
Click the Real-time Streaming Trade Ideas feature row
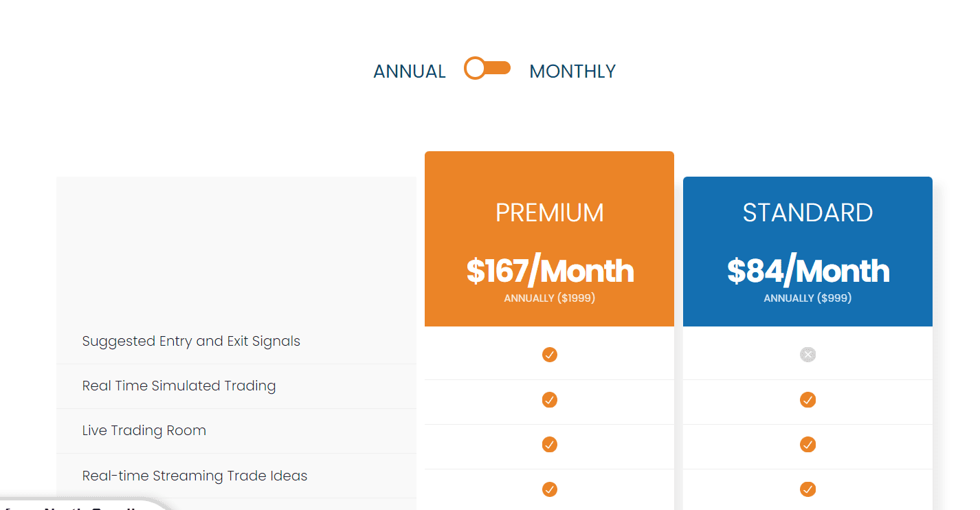tap(194, 476)
